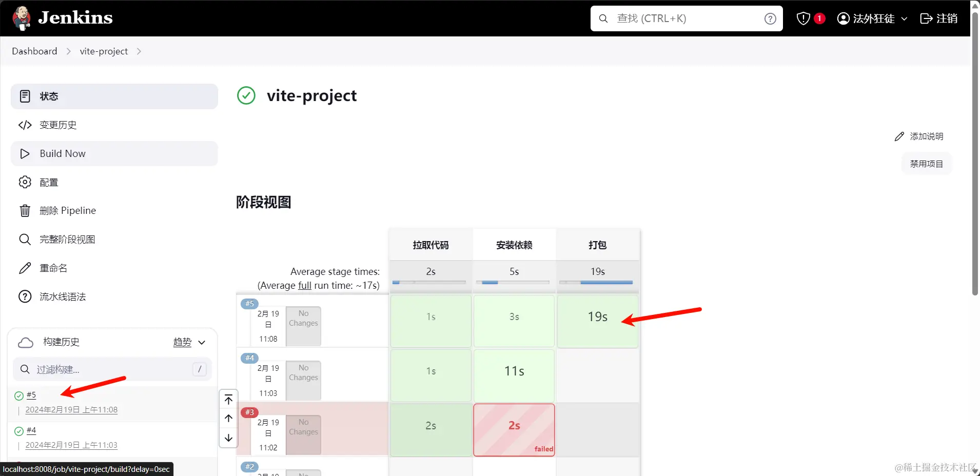The width and height of the screenshot is (980, 476).
Task: Click the project success status icon by vite-project
Action: 246,95
